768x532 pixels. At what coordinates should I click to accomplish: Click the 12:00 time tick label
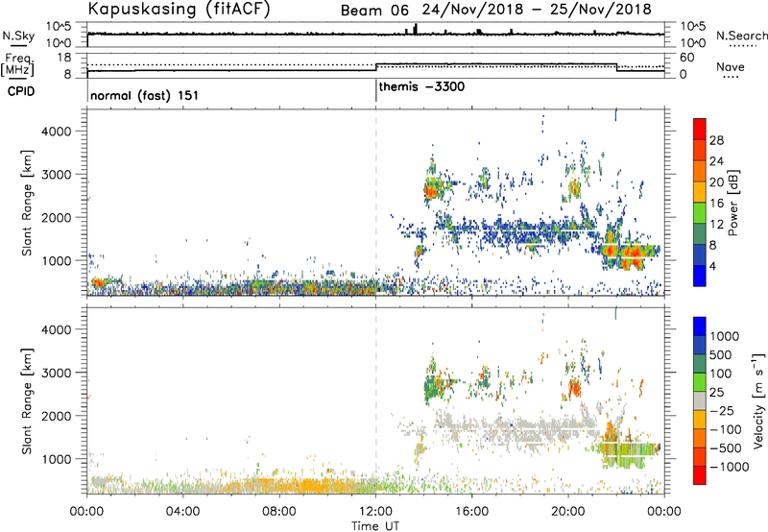pyautogui.click(x=375, y=512)
